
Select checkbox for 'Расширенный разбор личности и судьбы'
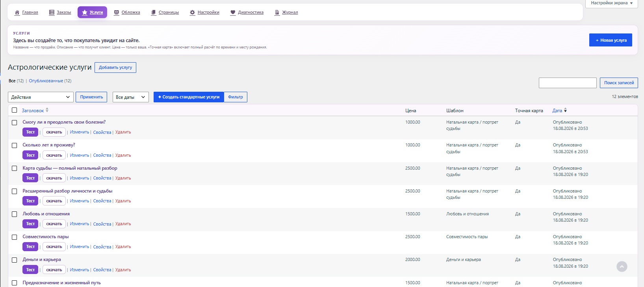(x=15, y=191)
